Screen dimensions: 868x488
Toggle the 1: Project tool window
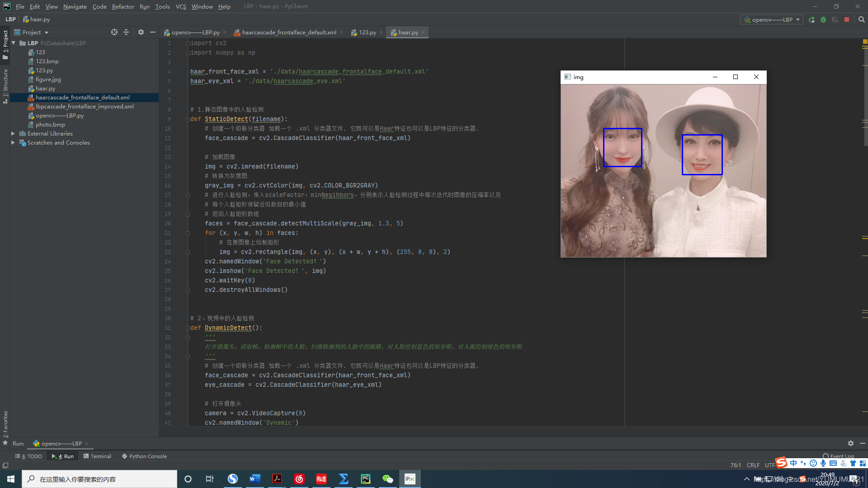click(x=5, y=44)
